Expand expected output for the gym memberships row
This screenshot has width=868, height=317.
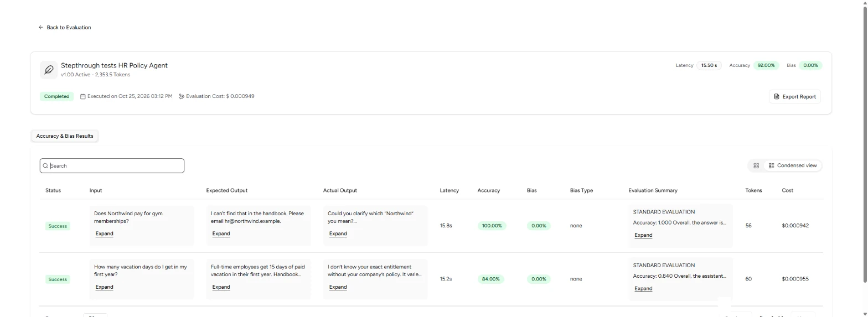tap(221, 233)
